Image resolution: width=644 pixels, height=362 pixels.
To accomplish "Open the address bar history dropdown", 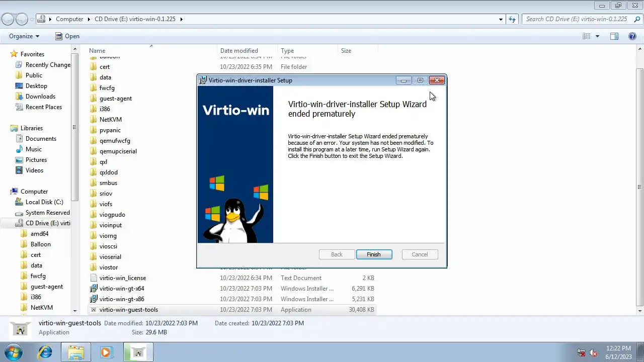I will pyautogui.click(x=501, y=19).
